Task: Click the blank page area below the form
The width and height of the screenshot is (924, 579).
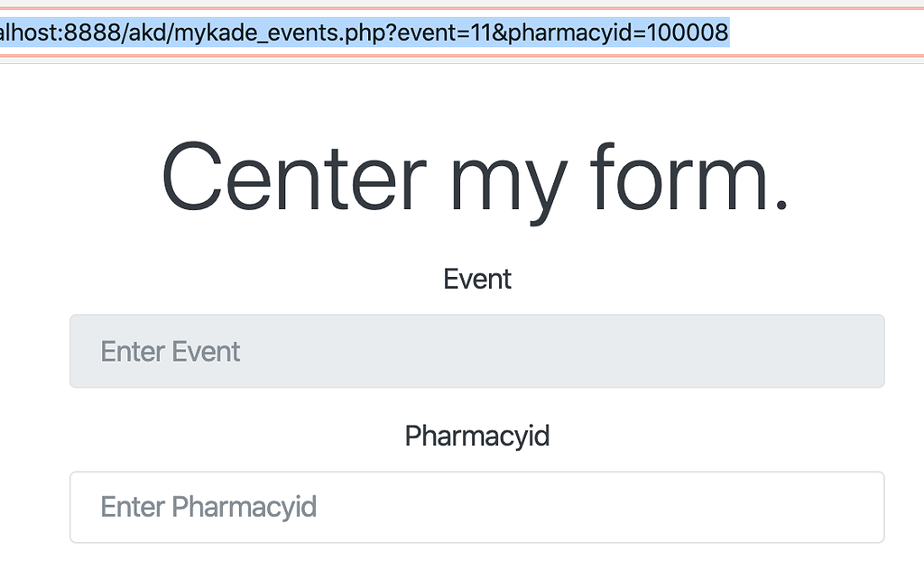Action: [462, 564]
